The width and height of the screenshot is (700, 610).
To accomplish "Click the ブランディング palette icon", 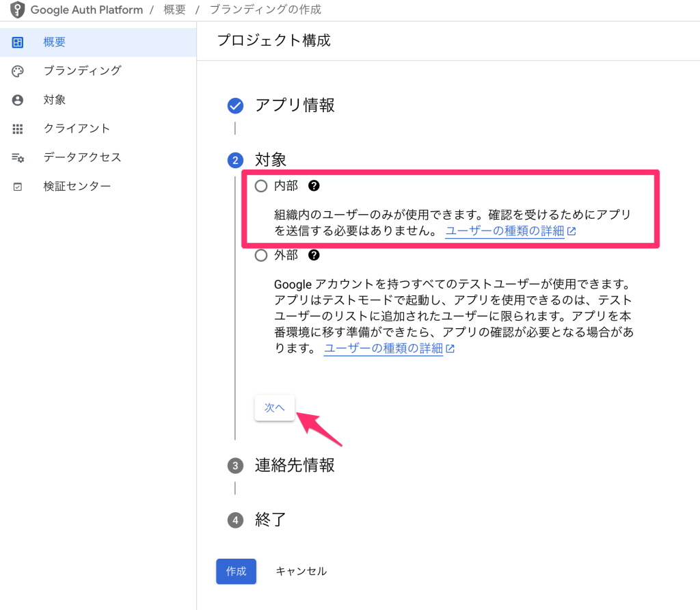I will 17,71.
